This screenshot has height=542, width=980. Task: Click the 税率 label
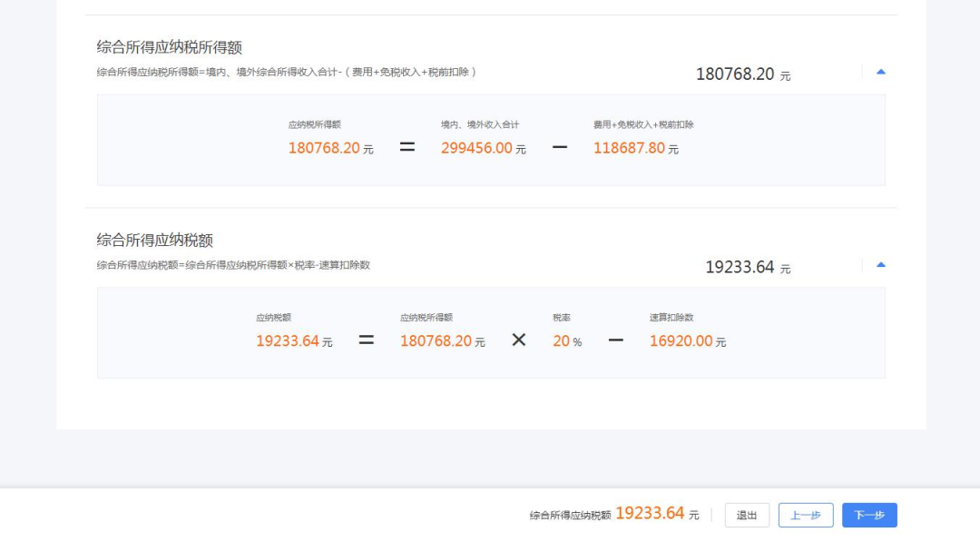pyautogui.click(x=562, y=318)
